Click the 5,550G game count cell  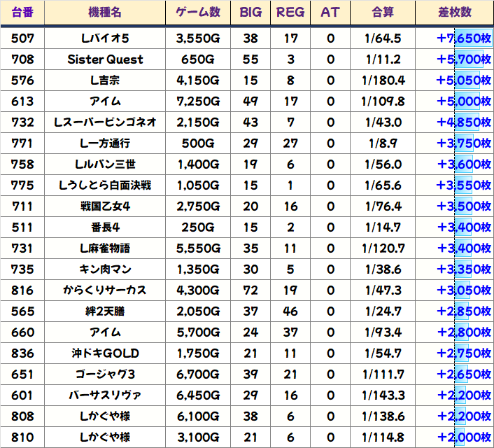(198, 248)
